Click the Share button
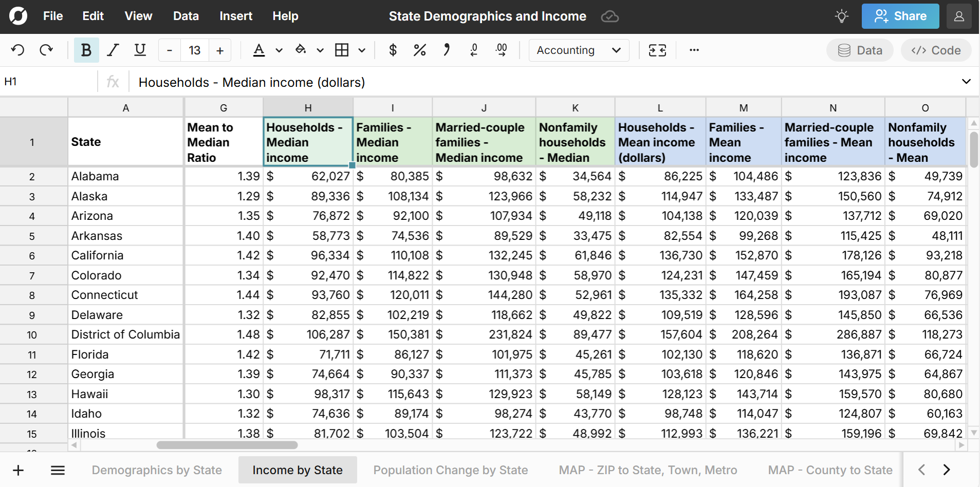The width and height of the screenshot is (980, 487). (900, 16)
